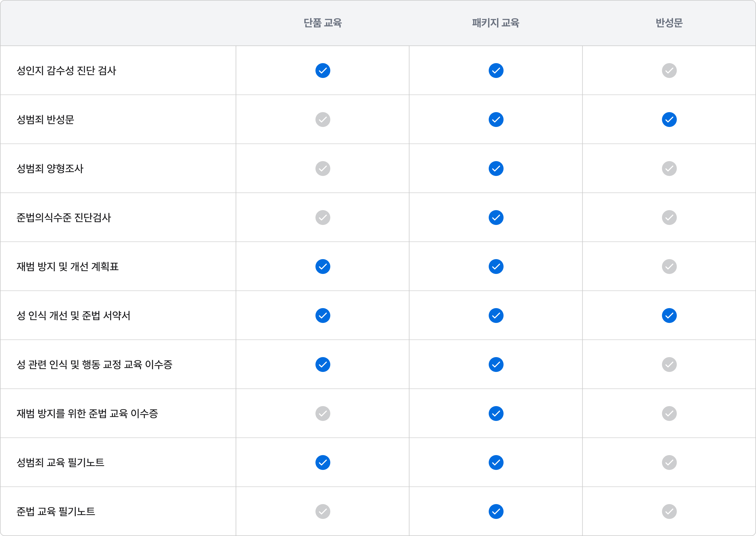Viewport: 756px width, 536px height.
Task: Click blue check for 준법 교육 필기노트 under 패키지 교육
Action: (496, 511)
